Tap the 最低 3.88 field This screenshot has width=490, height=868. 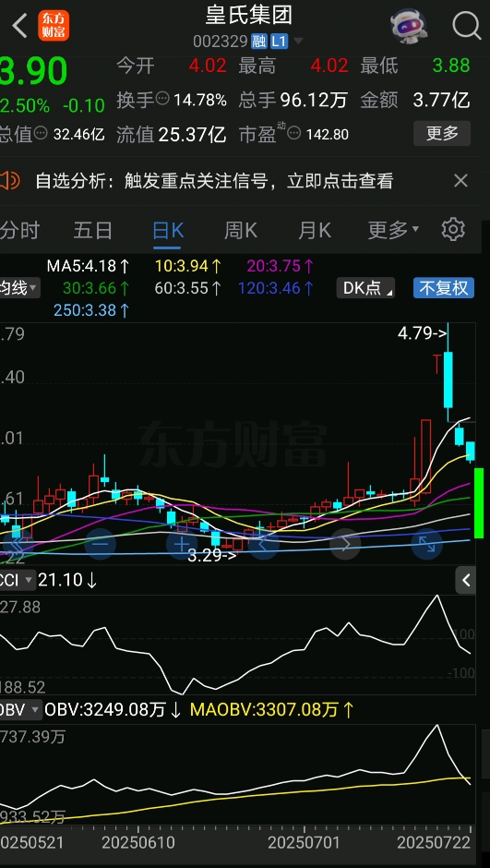pos(415,66)
